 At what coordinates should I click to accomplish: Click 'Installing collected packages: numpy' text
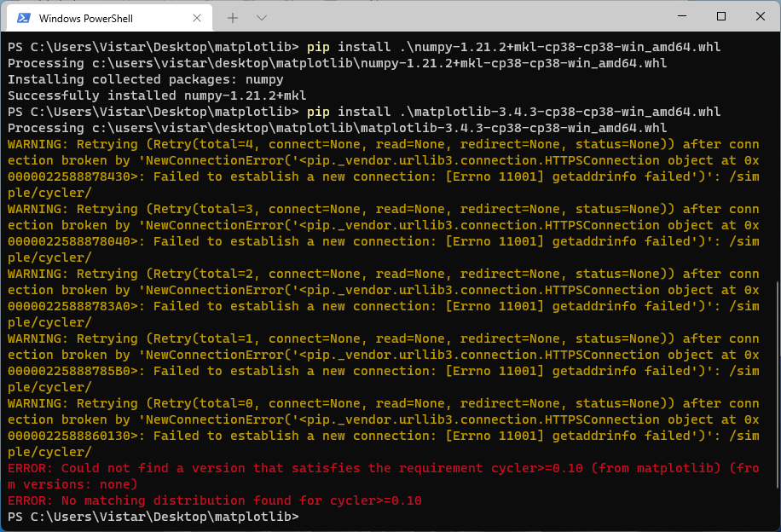pyautogui.click(x=146, y=79)
